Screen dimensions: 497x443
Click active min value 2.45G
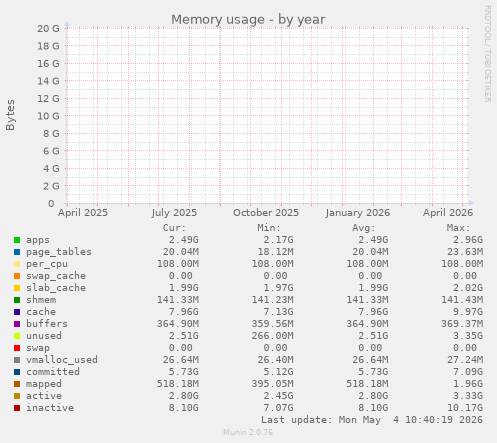pyautogui.click(x=278, y=396)
